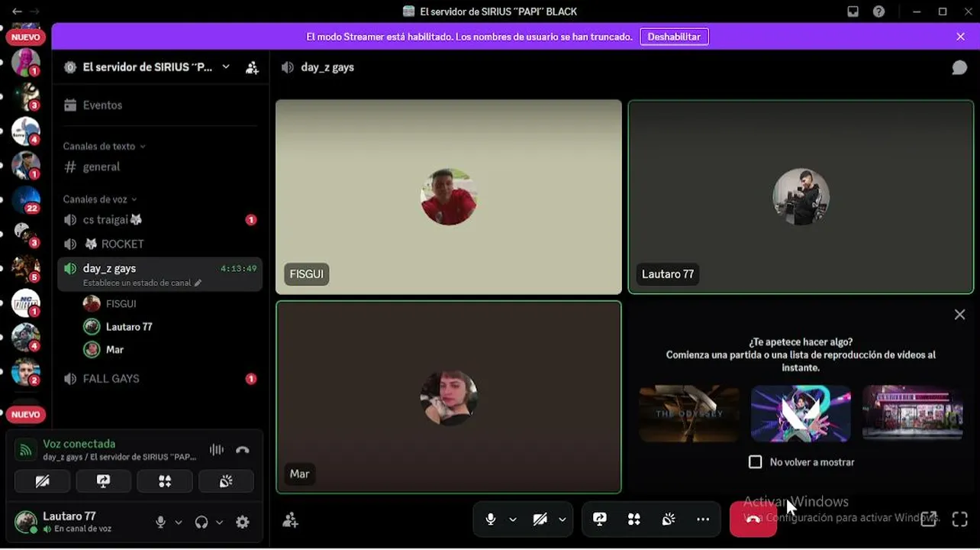The width and height of the screenshot is (980, 550).
Task: Share screen button in voice panel
Action: tap(103, 481)
